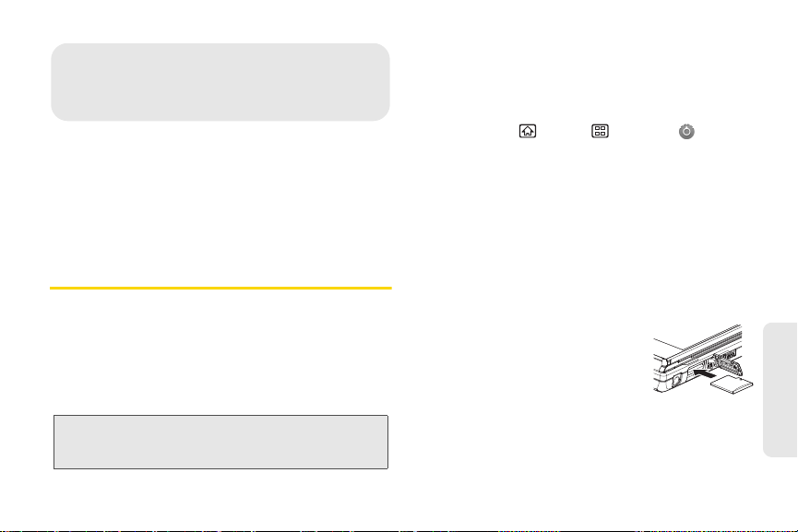Select the microSD card drawing

pyautogui.click(x=732, y=385)
